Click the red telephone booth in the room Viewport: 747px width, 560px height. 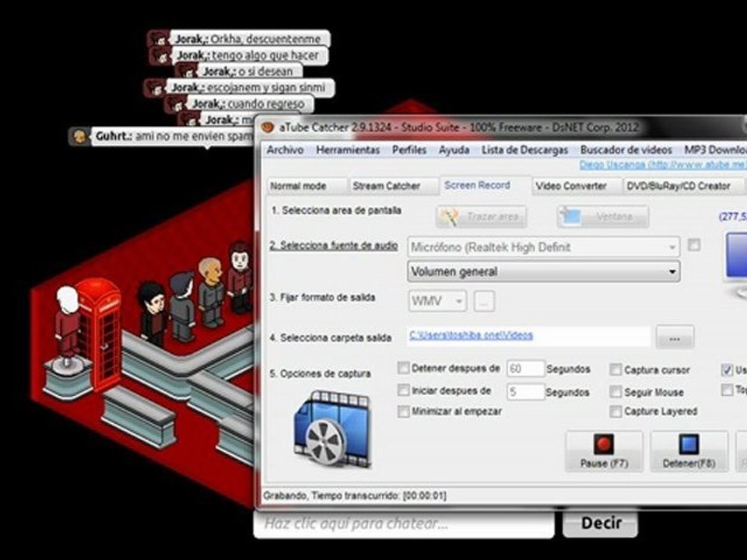point(99,334)
